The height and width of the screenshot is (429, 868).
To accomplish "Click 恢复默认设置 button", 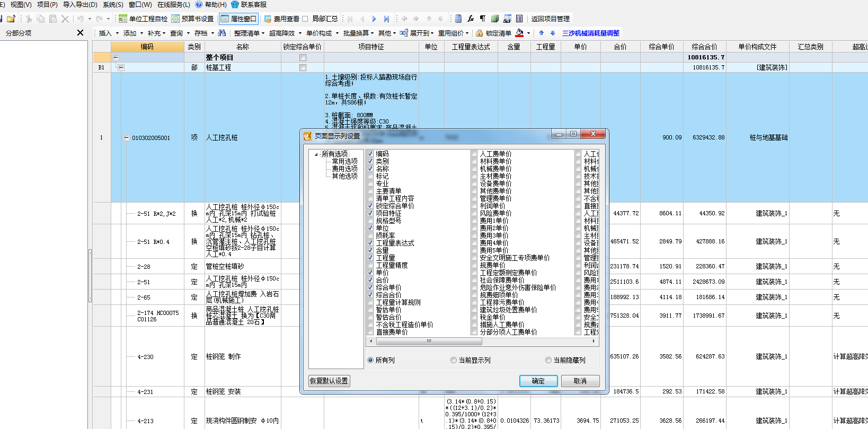I will [330, 381].
